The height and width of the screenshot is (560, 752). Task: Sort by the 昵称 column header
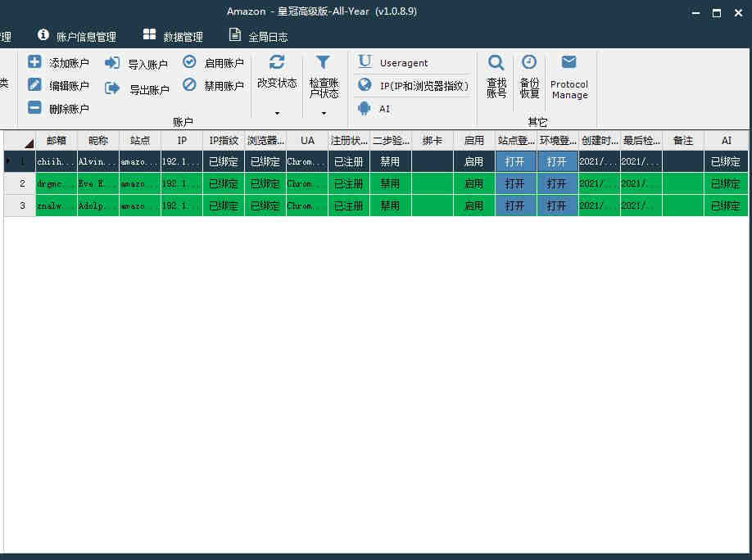tap(98, 141)
